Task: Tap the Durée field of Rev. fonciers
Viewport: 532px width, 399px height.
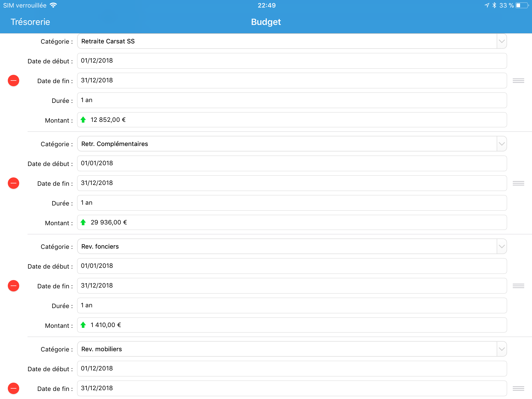Action: [291, 305]
